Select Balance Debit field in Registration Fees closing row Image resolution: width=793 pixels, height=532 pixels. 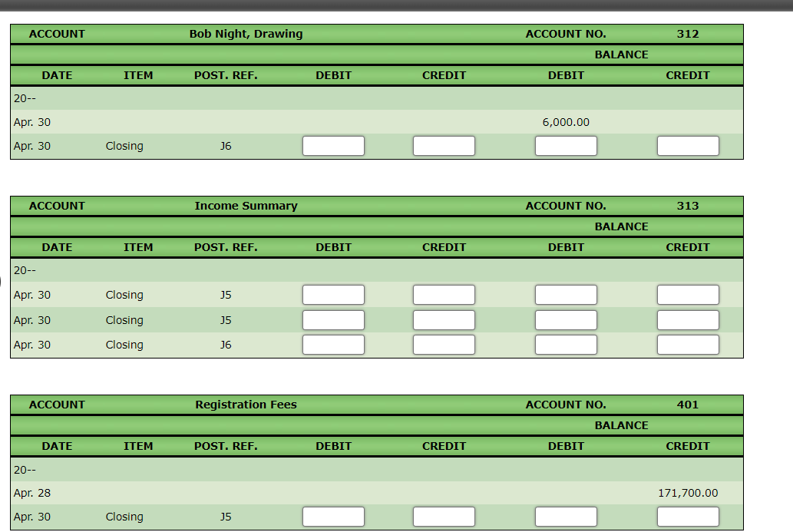coord(566,517)
